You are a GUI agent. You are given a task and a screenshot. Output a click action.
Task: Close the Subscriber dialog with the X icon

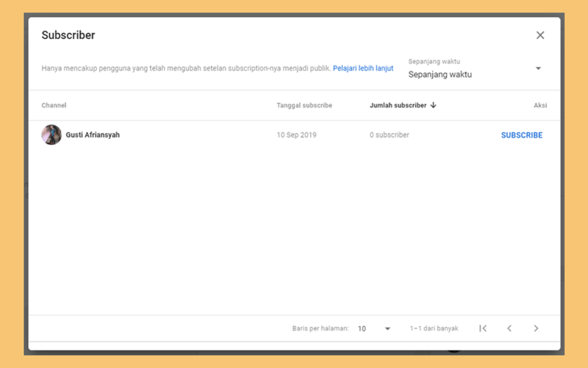coord(540,35)
